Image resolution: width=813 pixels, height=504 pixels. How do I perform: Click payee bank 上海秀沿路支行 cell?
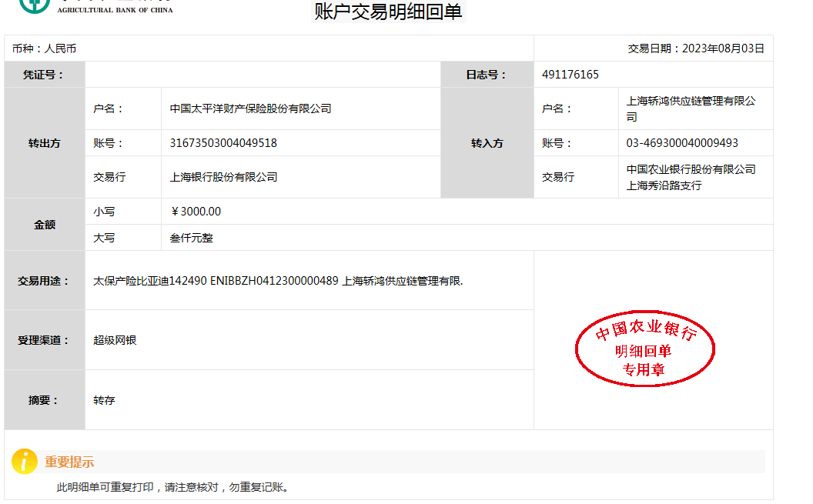coord(691,177)
